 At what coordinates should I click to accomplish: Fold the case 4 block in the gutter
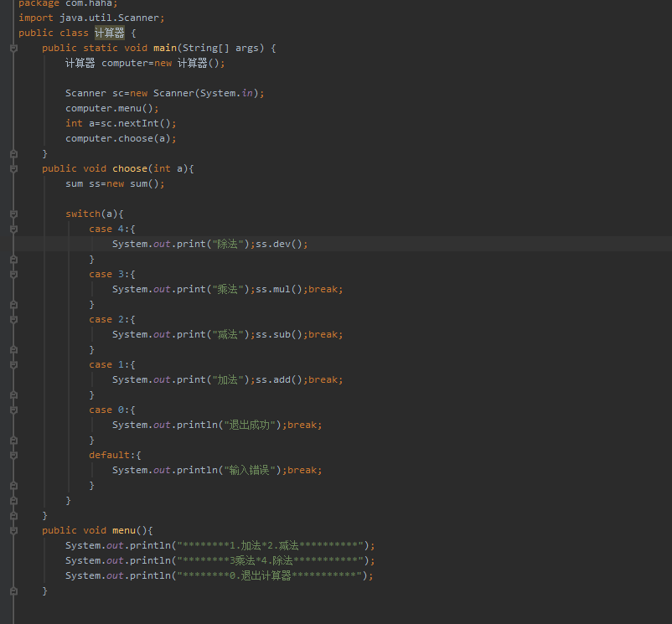click(x=13, y=229)
